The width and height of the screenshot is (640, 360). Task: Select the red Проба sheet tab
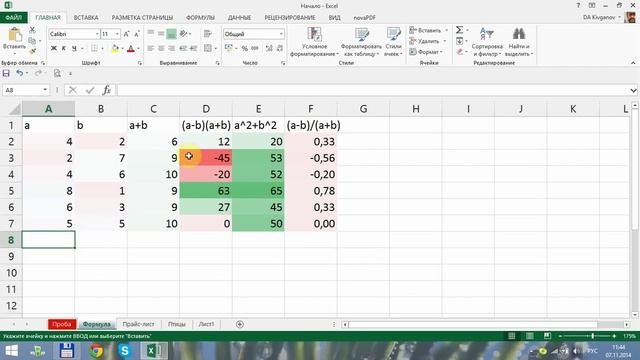pos(62,324)
